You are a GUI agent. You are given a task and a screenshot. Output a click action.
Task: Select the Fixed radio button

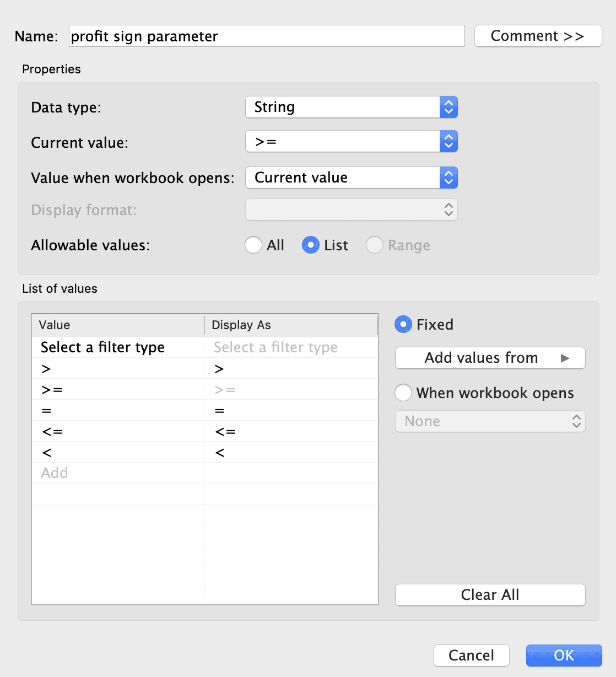point(403,324)
